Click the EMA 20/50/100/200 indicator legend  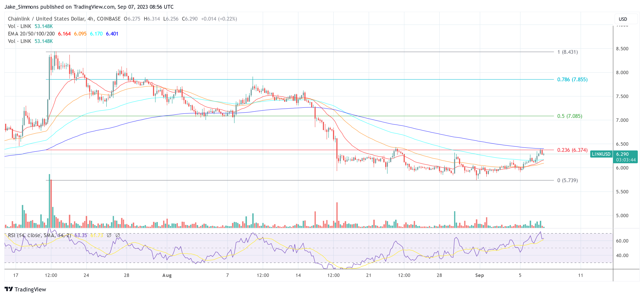31,34
